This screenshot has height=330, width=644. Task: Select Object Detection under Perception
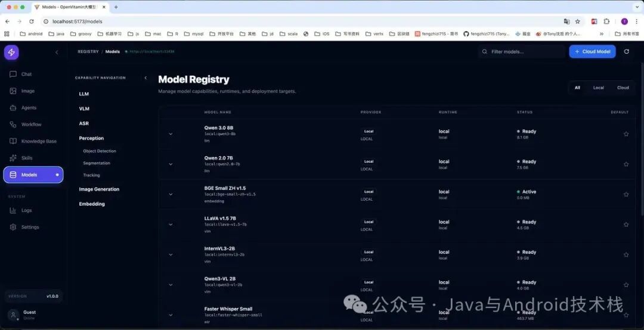pos(100,151)
